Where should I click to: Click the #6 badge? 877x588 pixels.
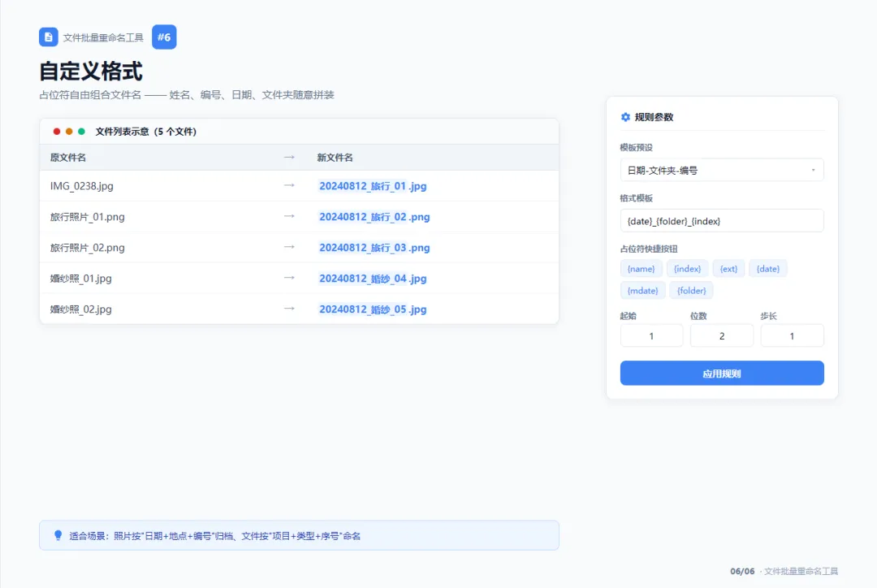(164, 37)
